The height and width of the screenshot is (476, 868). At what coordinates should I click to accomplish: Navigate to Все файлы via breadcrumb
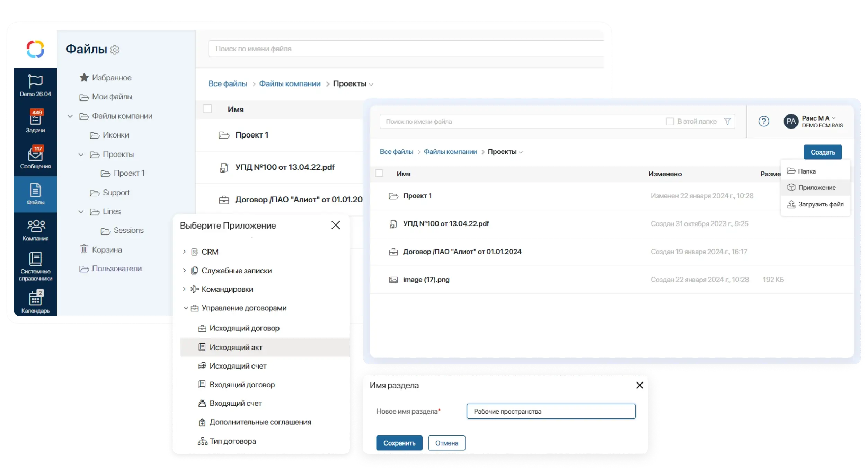(397, 151)
